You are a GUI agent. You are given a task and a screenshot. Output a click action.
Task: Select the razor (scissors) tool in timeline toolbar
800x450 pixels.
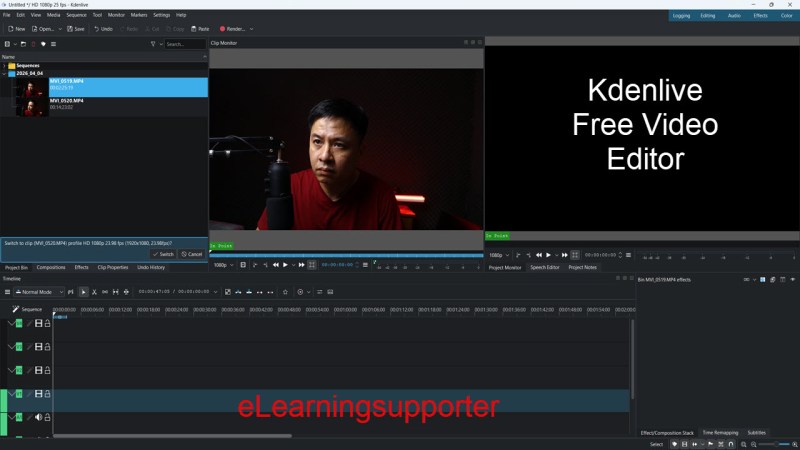point(94,292)
